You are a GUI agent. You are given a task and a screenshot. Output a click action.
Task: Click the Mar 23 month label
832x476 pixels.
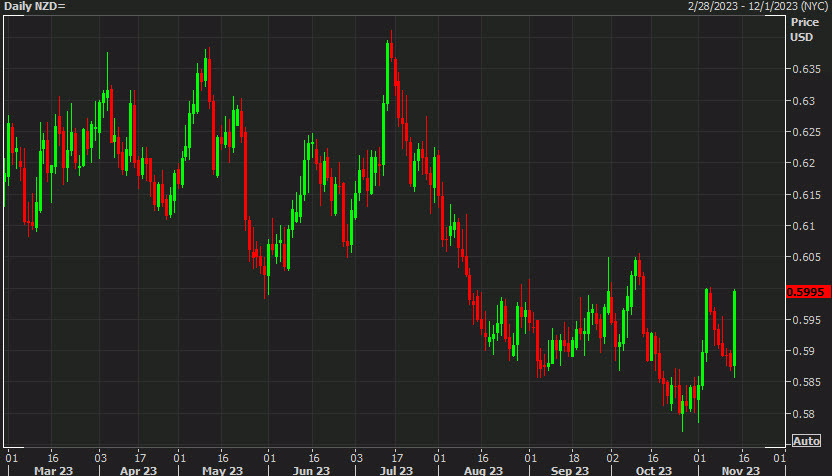click(53, 471)
